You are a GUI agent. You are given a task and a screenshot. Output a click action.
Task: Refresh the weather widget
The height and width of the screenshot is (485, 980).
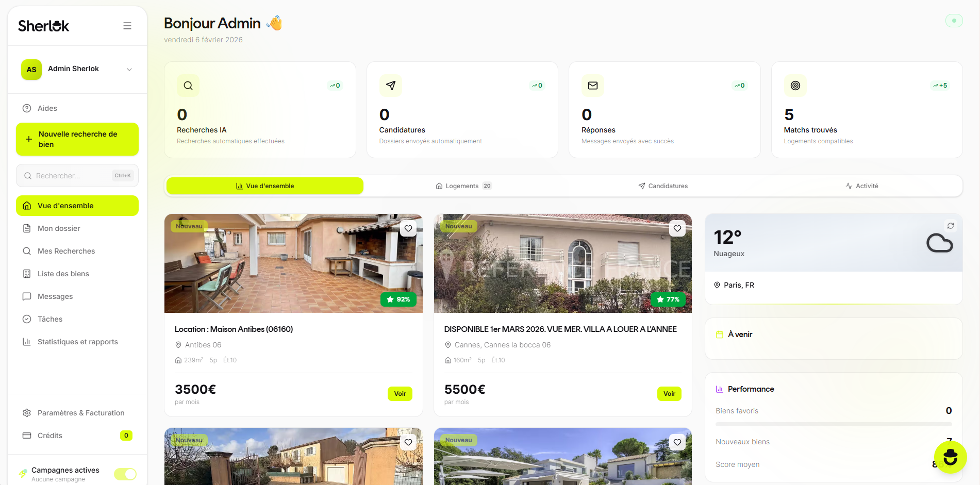(x=951, y=226)
